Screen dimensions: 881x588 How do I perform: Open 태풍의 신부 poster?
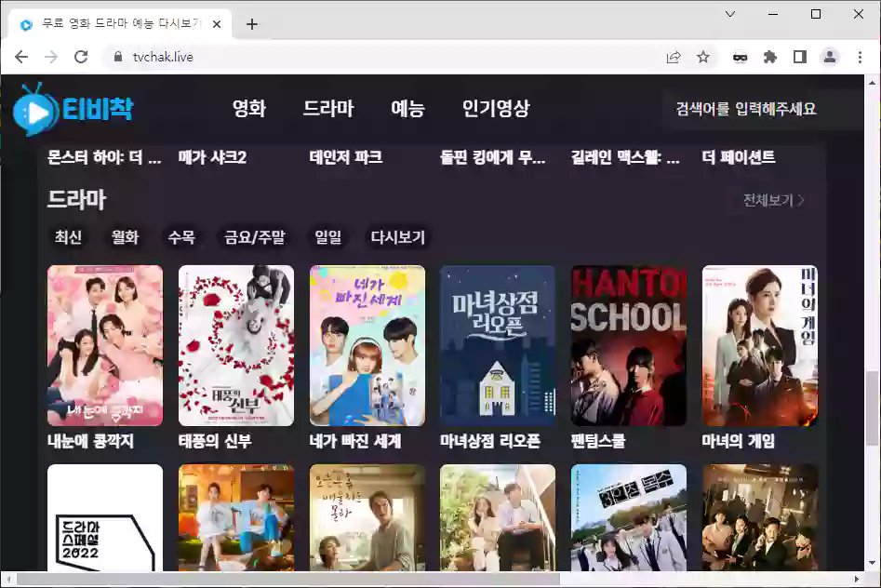click(236, 346)
